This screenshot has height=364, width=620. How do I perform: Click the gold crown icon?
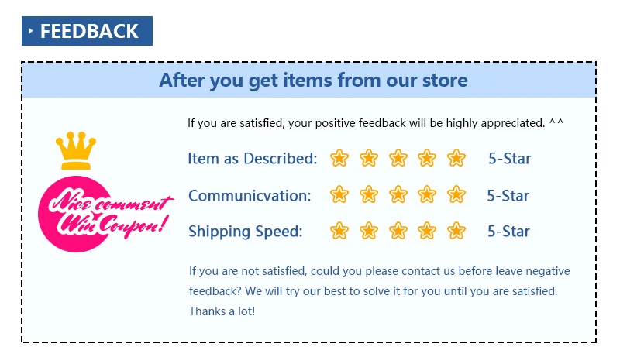[76, 150]
